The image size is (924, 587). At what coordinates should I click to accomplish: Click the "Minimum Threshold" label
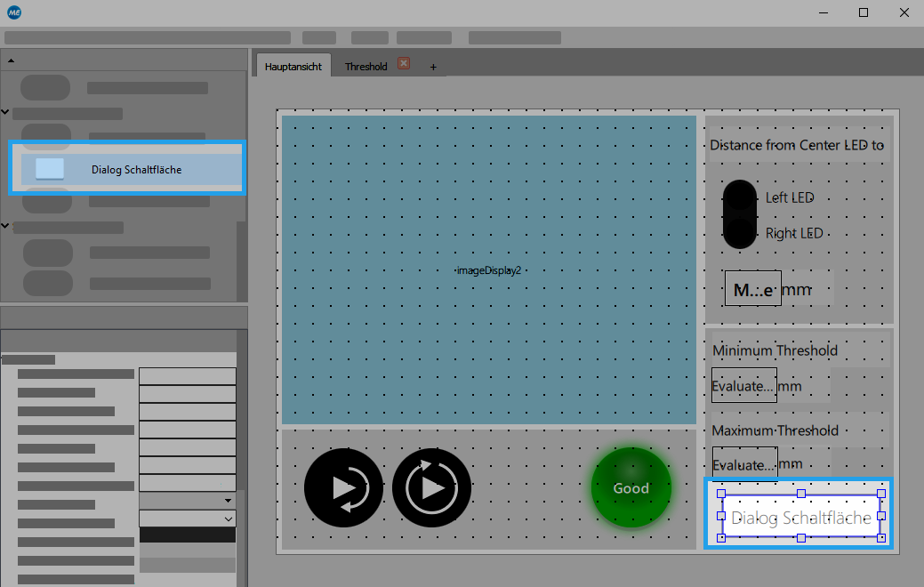tap(775, 350)
